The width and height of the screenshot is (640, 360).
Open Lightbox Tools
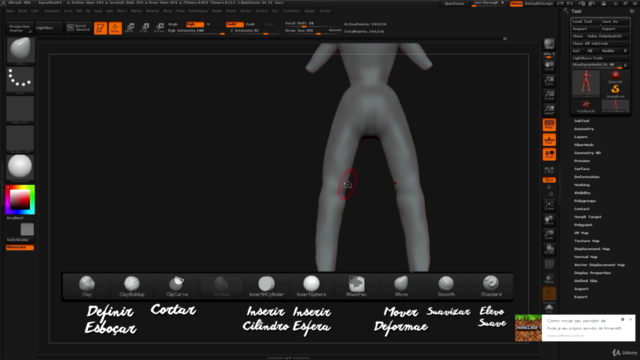click(x=600, y=58)
